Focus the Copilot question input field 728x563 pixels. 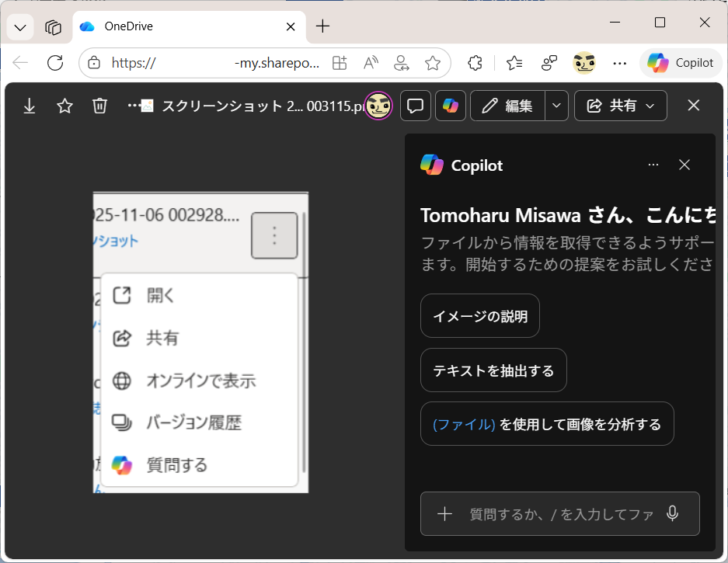pos(561,514)
